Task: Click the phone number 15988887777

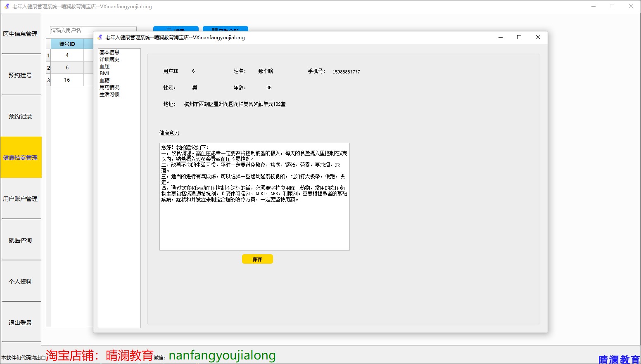Action: (346, 72)
